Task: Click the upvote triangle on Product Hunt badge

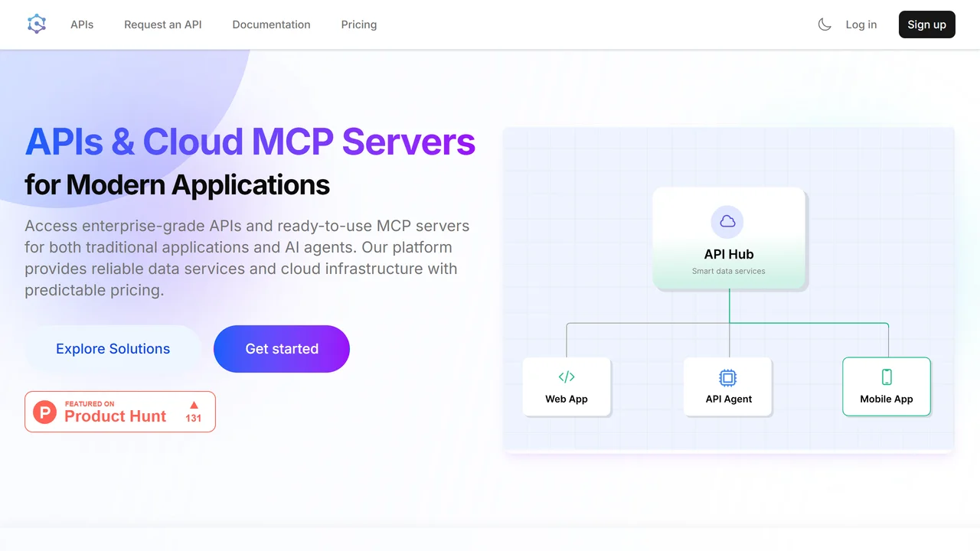Action: pyautogui.click(x=194, y=405)
